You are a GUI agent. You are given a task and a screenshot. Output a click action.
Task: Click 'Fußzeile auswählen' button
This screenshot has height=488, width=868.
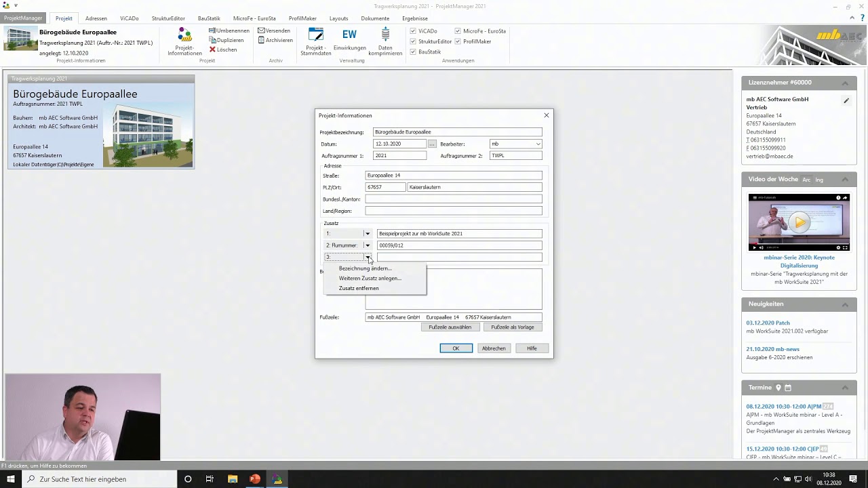click(450, 327)
